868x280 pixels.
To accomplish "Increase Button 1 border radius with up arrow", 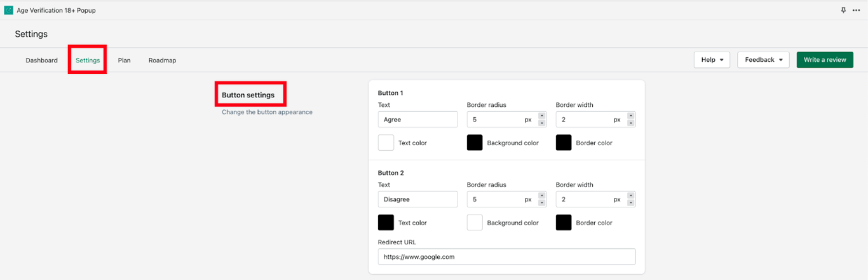I will coord(542,116).
